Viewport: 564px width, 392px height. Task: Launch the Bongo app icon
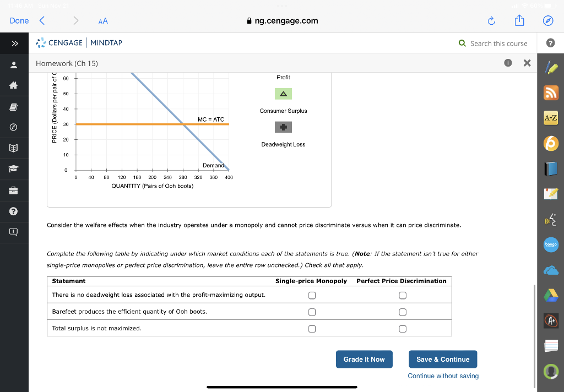(x=551, y=245)
